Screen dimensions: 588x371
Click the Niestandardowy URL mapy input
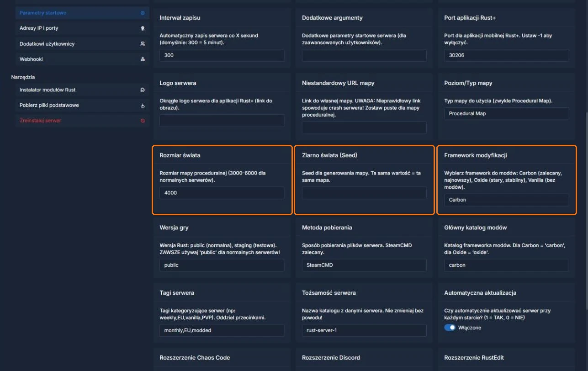(364, 127)
